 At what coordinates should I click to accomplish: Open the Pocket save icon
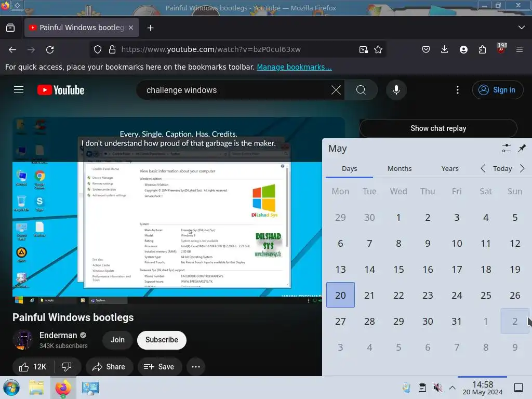[x=426, y=49]
